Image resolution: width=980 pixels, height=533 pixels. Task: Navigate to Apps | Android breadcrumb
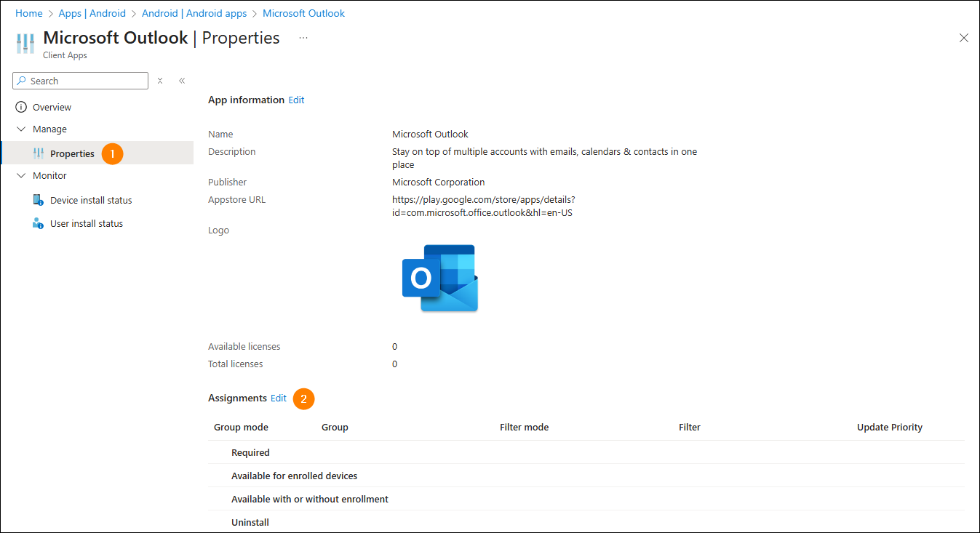(92, 13)
